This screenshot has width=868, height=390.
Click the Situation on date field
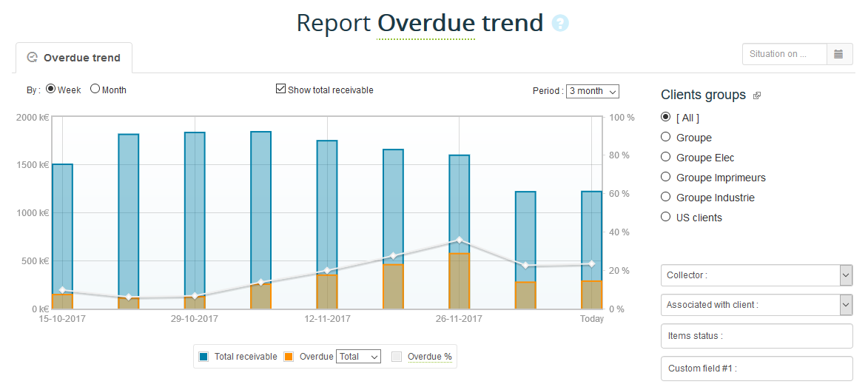pyautogui.click(x=784, y=54)
